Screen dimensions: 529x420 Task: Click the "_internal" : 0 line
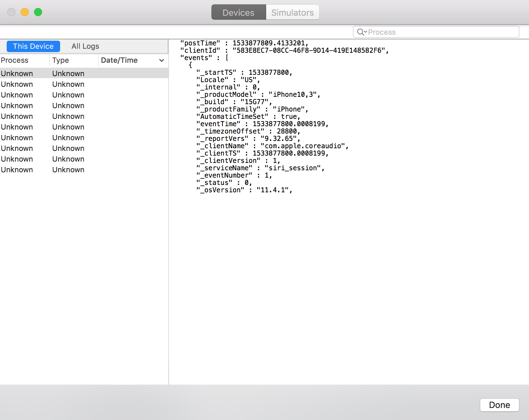click(x=228, y=87)
